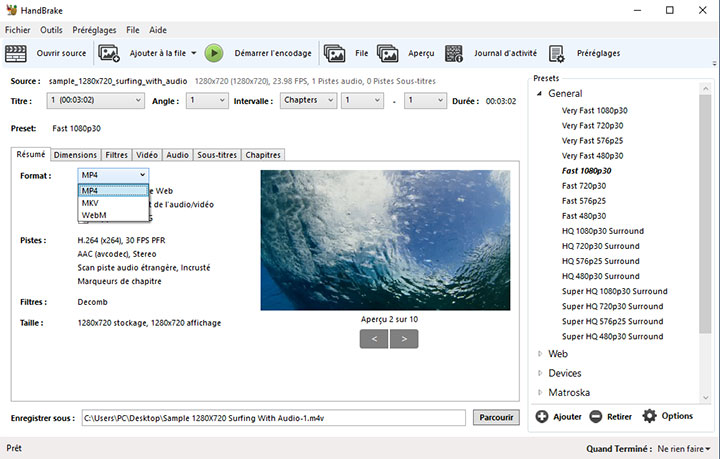
Task: Open the Journal d'activité icon
Action: coord(454,53)
